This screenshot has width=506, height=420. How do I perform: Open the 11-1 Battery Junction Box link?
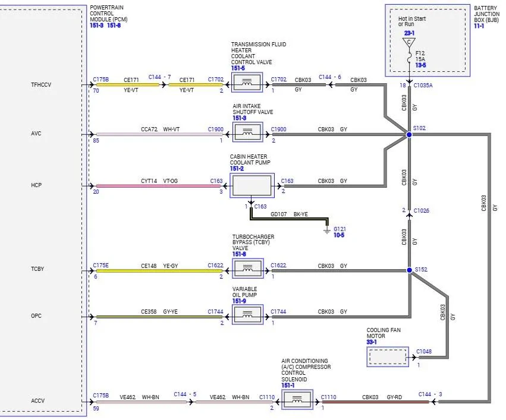[479, 26]
